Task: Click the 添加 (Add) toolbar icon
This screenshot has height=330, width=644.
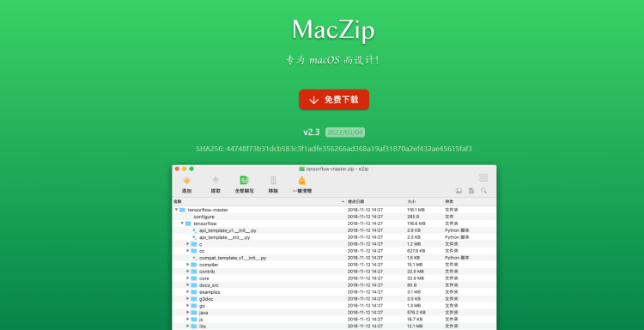Action: [187, 180]
